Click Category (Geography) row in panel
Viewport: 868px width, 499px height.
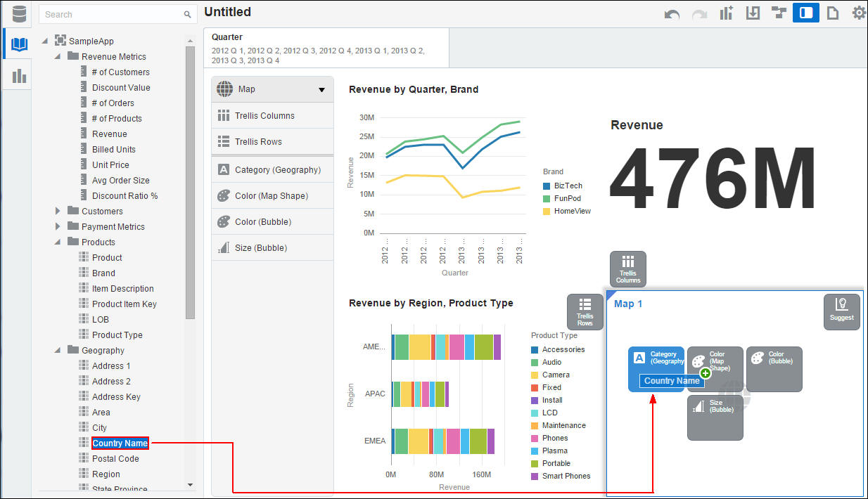point(273,169)
